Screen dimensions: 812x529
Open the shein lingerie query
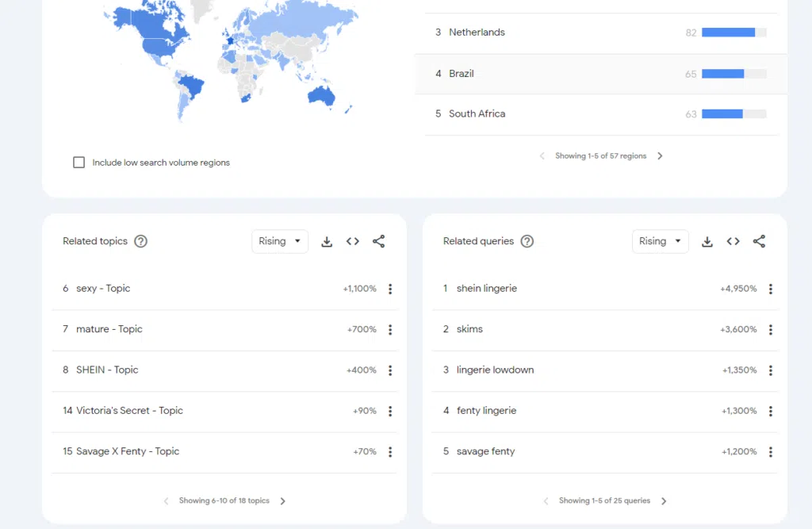click(x=487, y=289)
